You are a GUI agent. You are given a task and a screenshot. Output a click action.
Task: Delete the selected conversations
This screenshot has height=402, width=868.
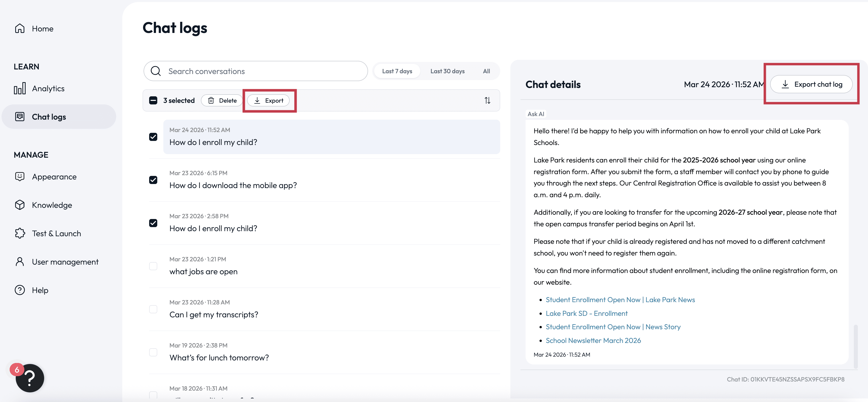222,100
